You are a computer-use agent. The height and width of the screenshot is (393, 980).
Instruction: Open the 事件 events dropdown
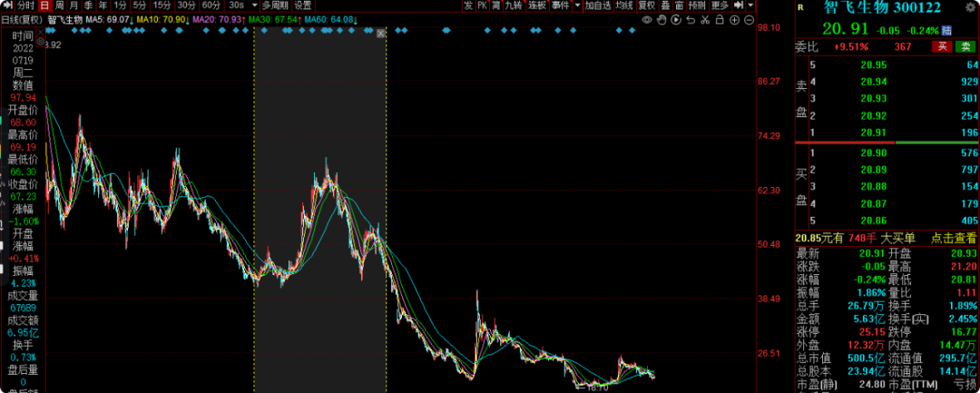tap(564, 5)
